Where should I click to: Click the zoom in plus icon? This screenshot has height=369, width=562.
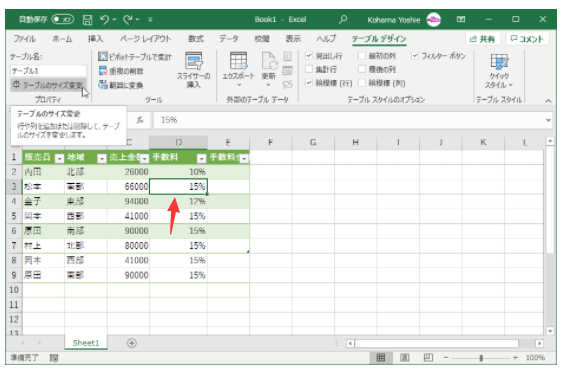515,358
